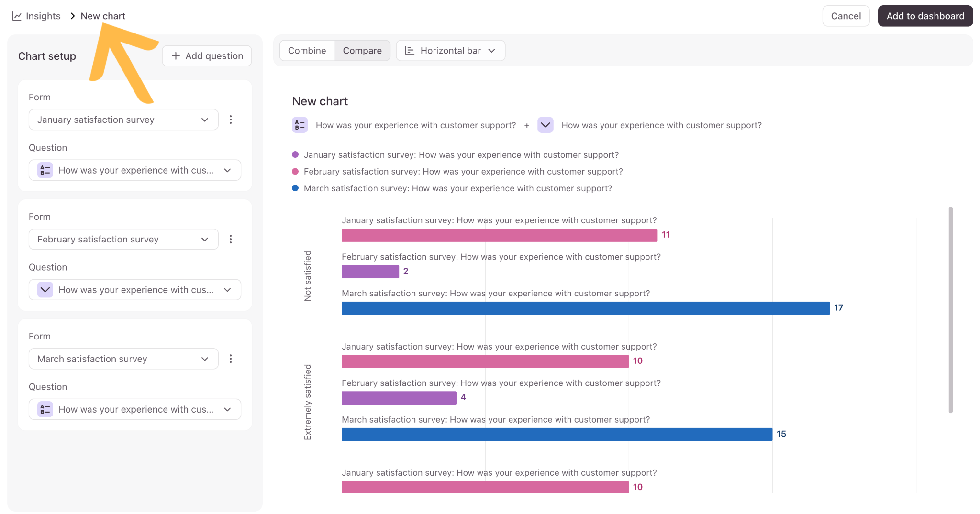The width and height of the screenshot is (980, 514).
Task: Click Add to dashboard
Action: [925, 16]
